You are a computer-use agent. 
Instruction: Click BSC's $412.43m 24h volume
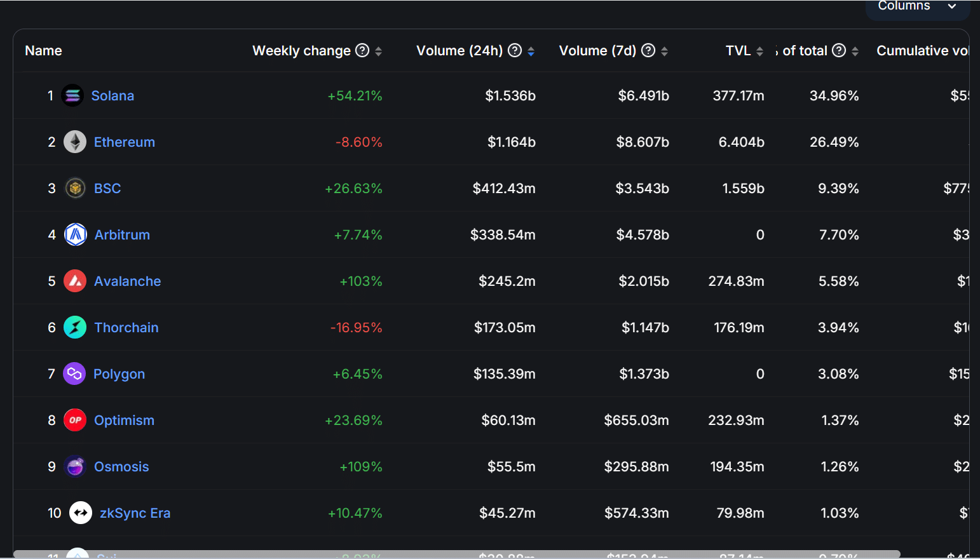504,188
